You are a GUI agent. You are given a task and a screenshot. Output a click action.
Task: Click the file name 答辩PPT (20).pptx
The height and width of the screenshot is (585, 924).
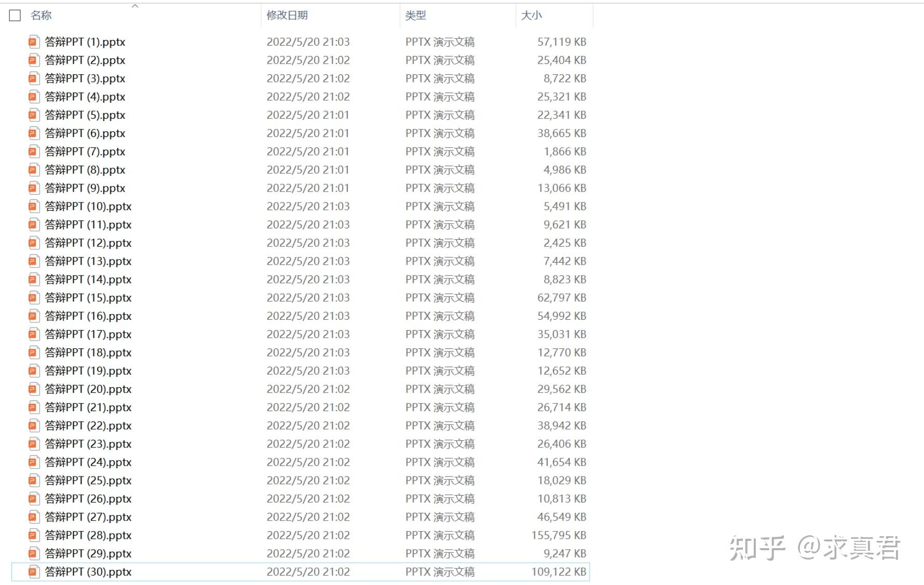[88, 389]
